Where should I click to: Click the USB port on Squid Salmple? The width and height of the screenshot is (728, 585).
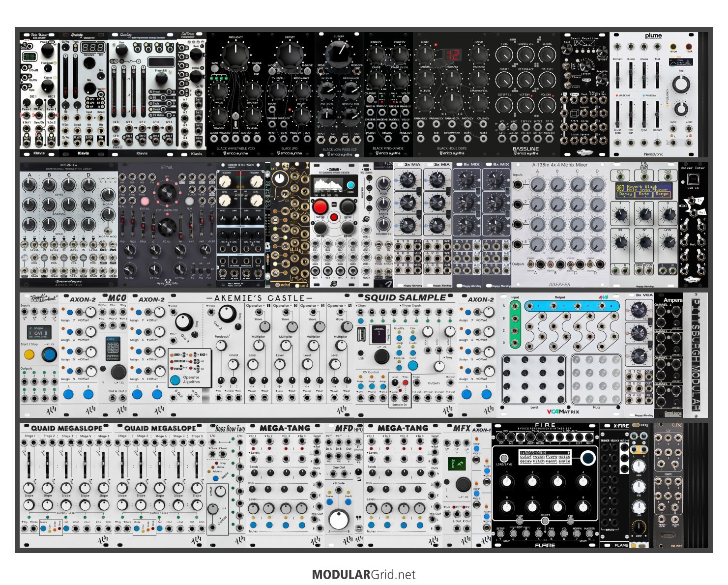coord(361,334)
